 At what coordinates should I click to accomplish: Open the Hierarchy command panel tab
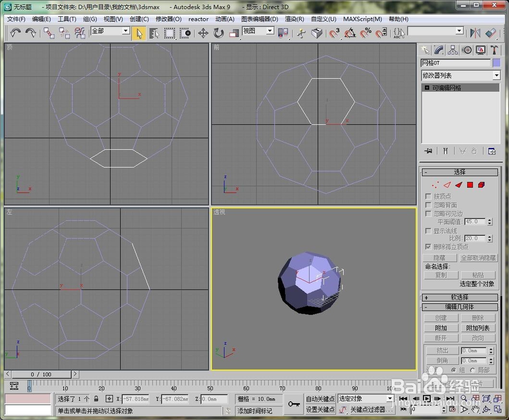[x=453, y=50]
